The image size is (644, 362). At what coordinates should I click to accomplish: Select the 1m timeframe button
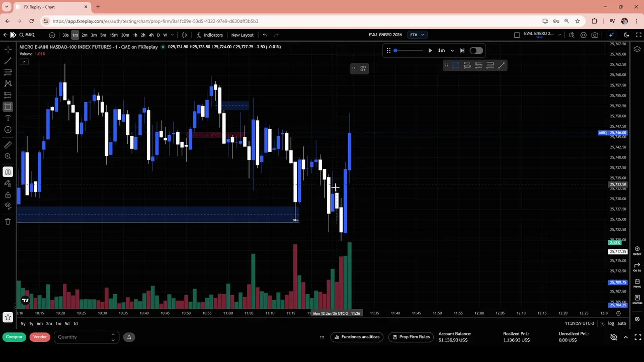75,35
